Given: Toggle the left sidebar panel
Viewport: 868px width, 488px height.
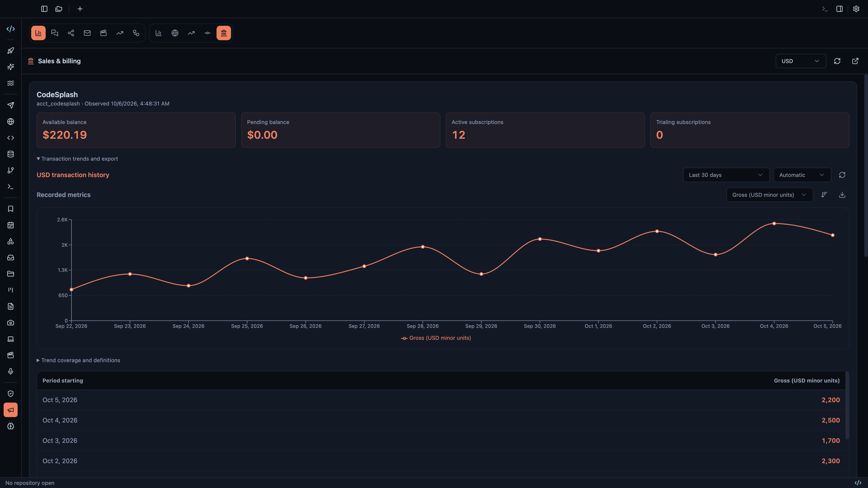Looking at the screenshot, I should [x=44, y=9].
